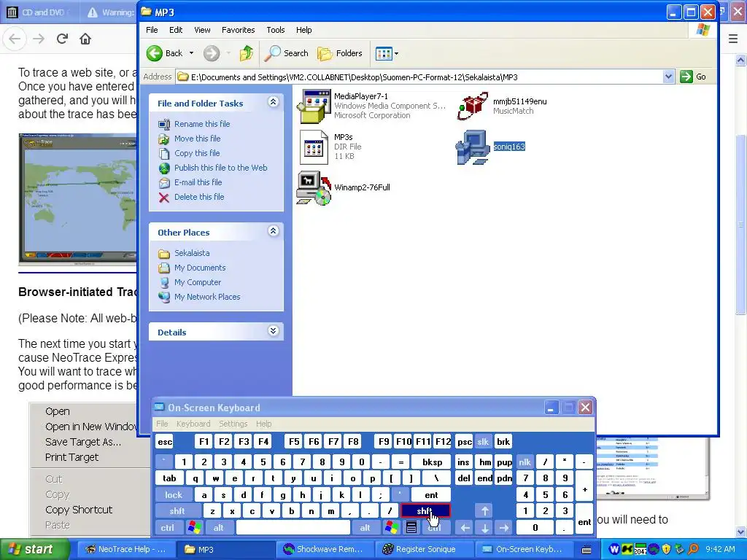Open My Computer from Other Places

(x=198, y=282)
